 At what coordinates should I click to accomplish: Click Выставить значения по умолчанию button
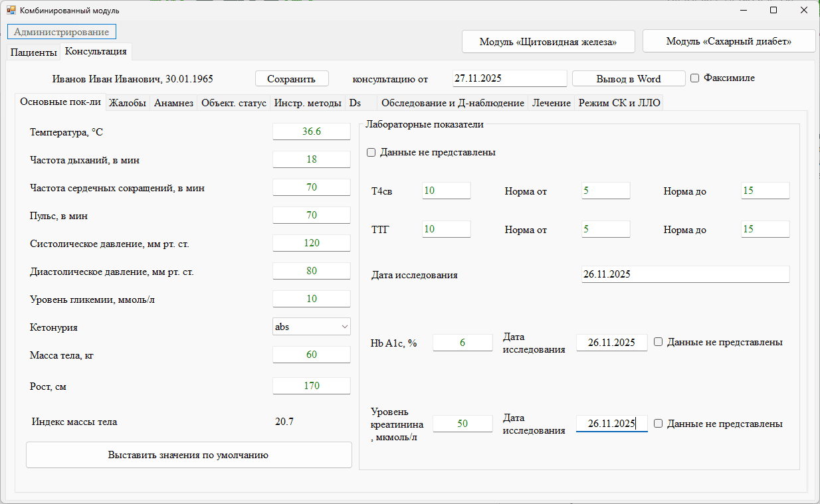(x=189, y=455)
